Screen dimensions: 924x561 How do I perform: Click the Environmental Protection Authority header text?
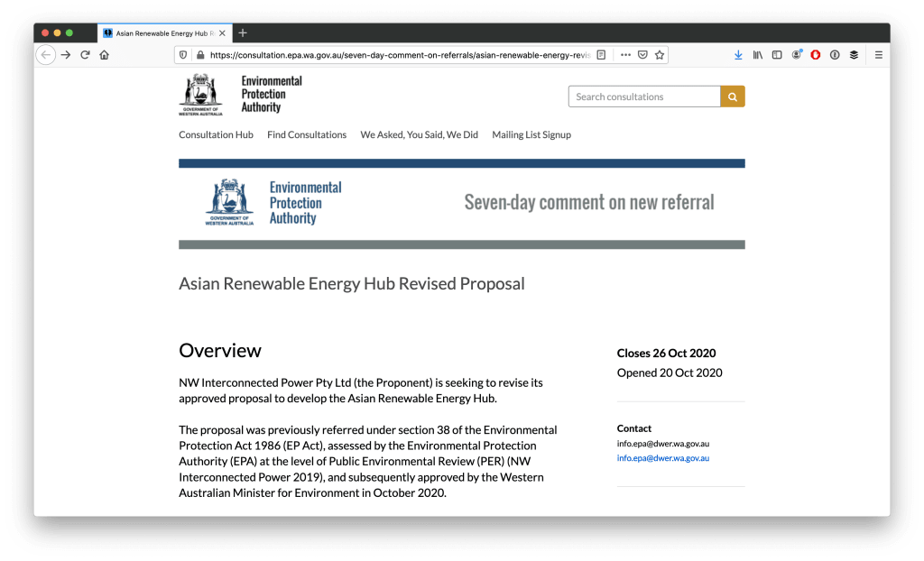272,95
